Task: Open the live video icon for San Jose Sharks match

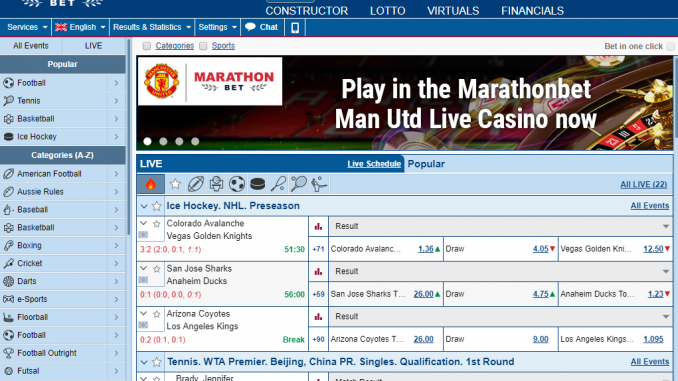Action: (144, 280)
